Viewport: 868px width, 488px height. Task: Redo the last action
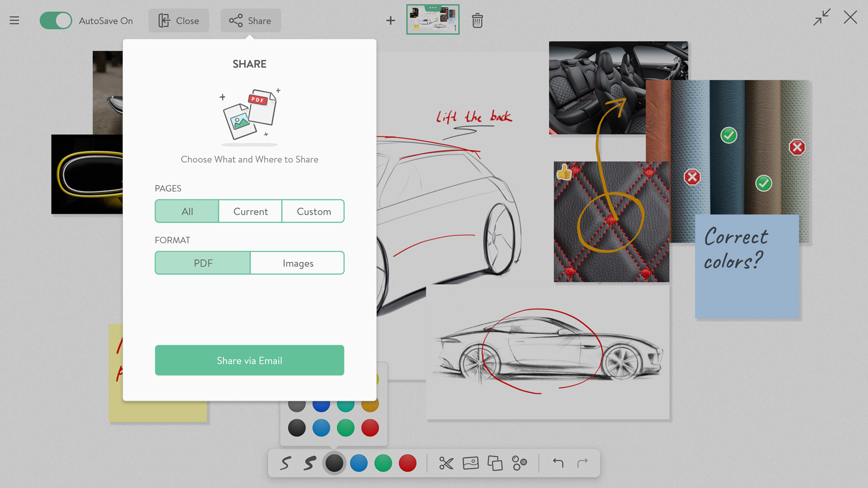pyautogui.click(x=583, y=463)
